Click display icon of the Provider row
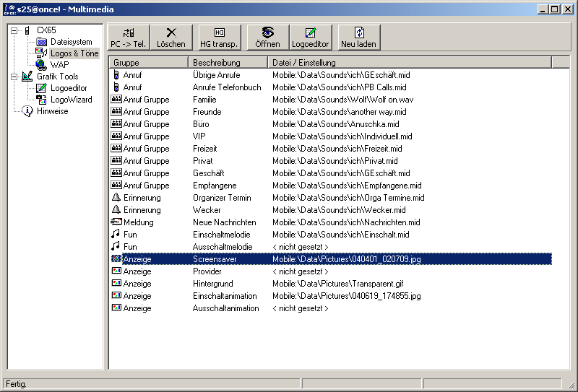Image resolution: width=578 pixels, height=392 pixels. [x=116, y=271]
